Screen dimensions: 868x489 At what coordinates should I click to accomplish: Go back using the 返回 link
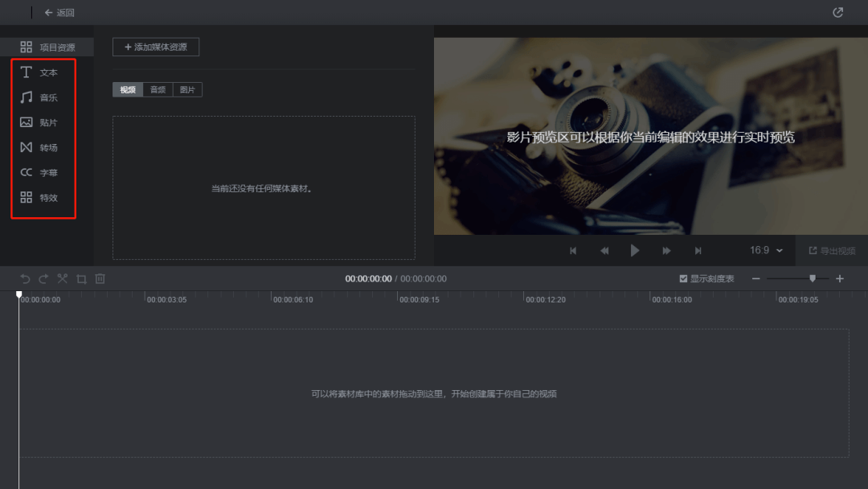[x=59, y=13]
